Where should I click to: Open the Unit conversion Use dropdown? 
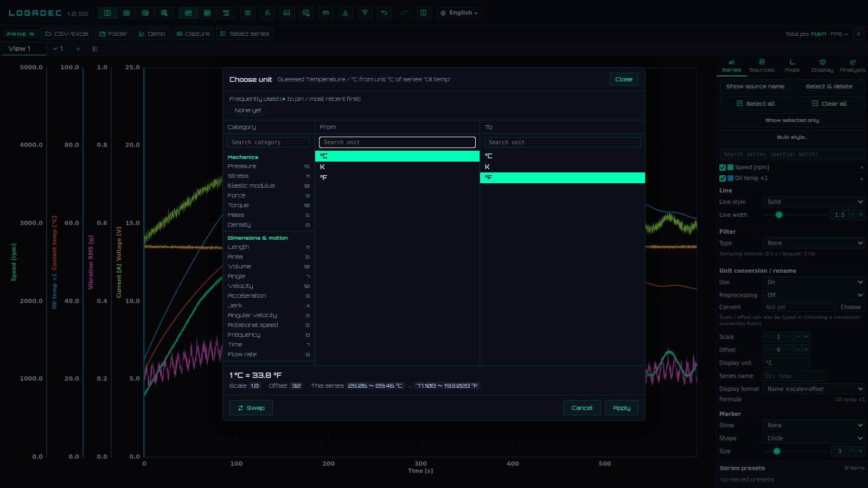(x=814, y=282)
